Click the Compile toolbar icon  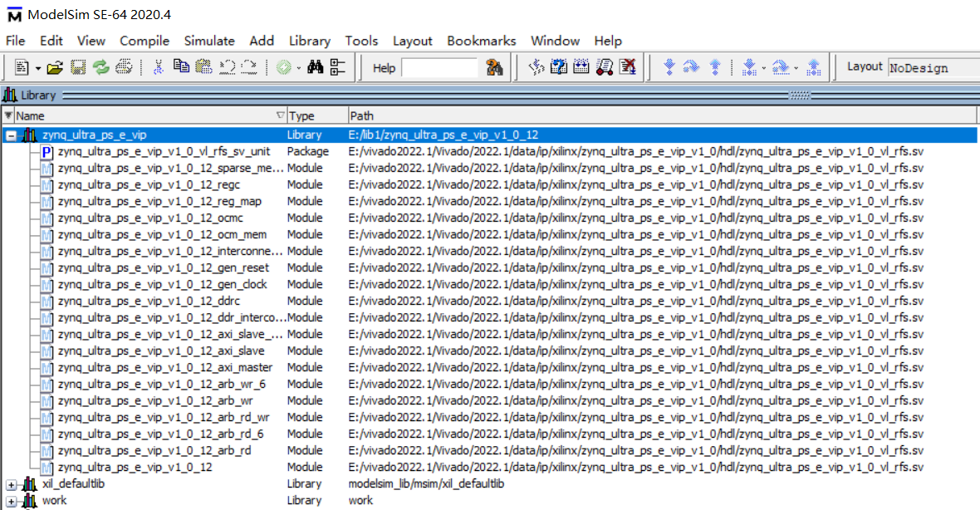[537, 67]
